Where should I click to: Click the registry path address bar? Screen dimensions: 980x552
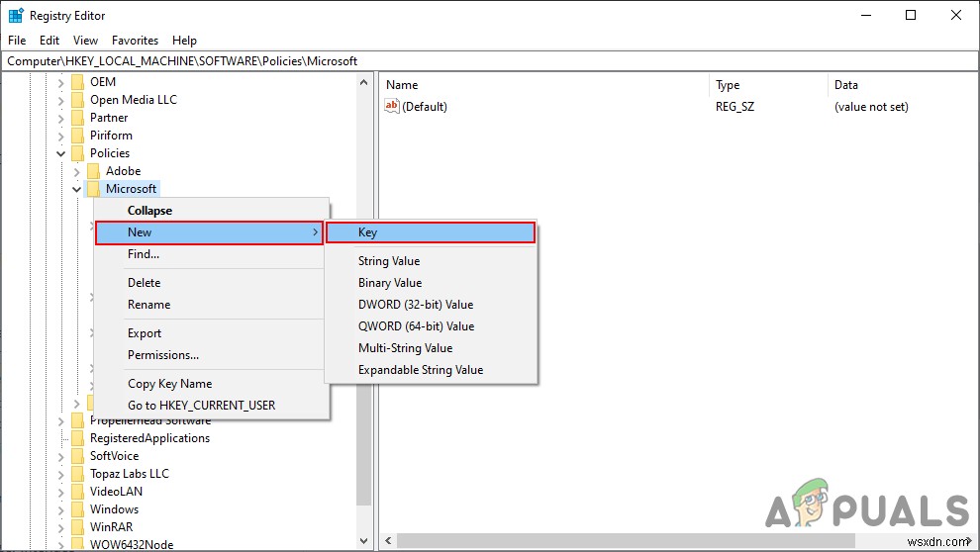pos(489,61)
